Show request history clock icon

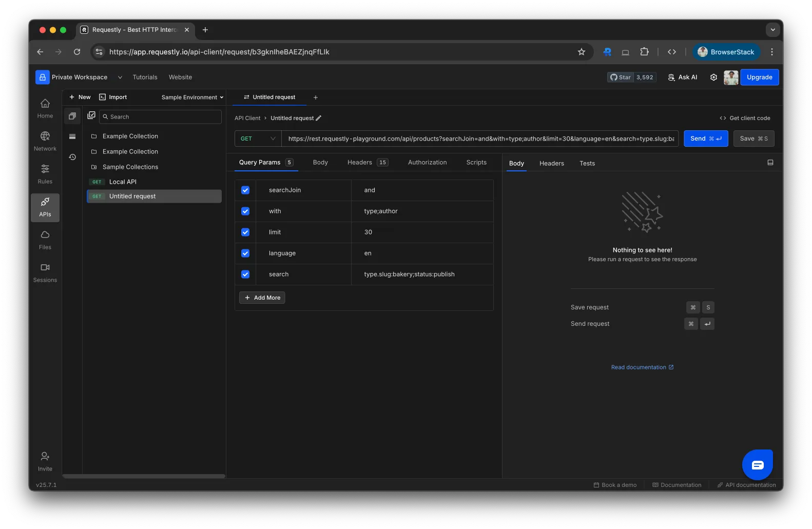pos(72,157)
